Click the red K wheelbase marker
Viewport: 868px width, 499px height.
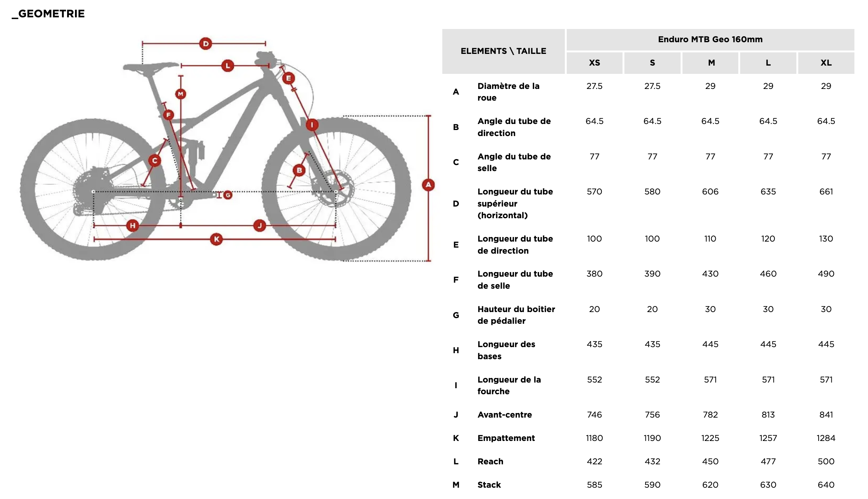pyautogui.click(x=216, y=239)
